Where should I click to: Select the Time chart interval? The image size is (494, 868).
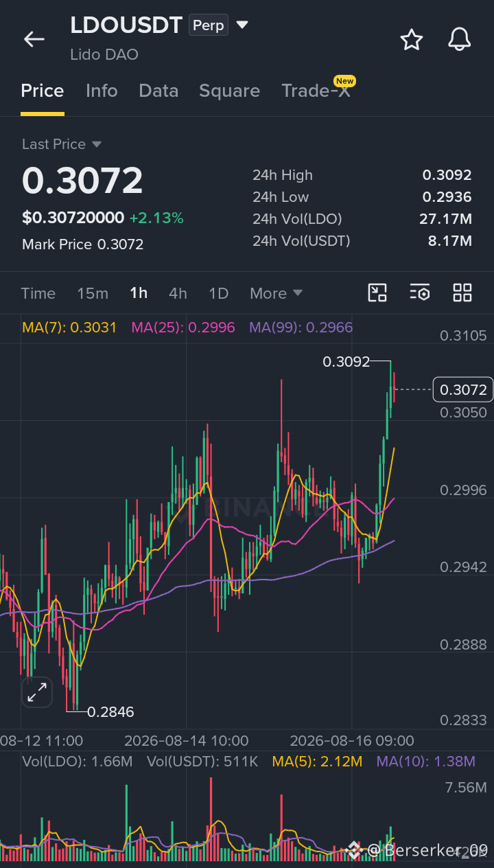pyautogui.click(x=38, y=293)
